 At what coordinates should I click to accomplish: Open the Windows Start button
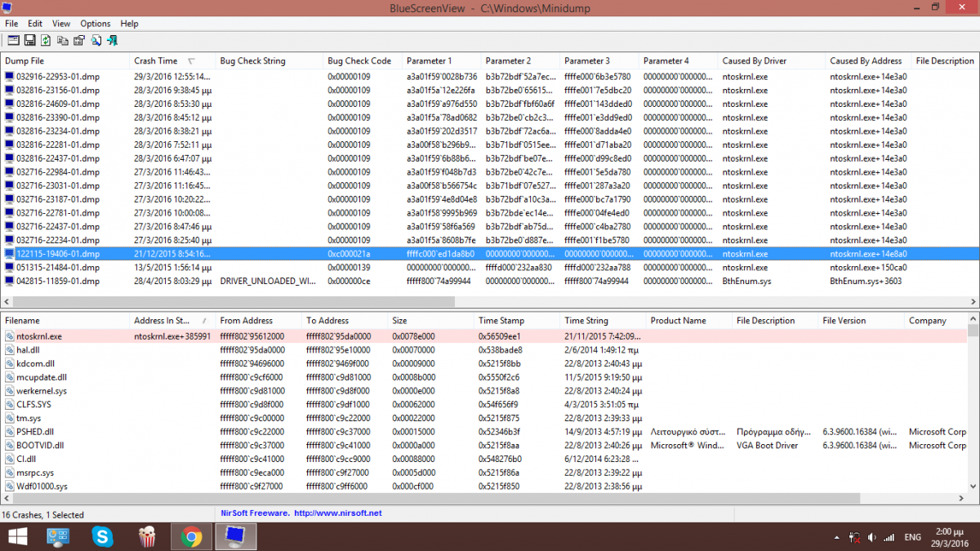coord(16,536)
